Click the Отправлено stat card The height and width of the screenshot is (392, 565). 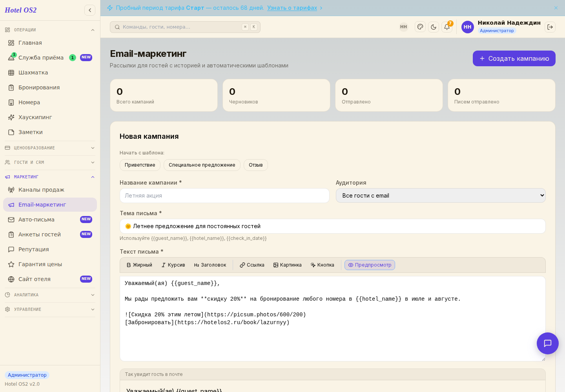389,95
